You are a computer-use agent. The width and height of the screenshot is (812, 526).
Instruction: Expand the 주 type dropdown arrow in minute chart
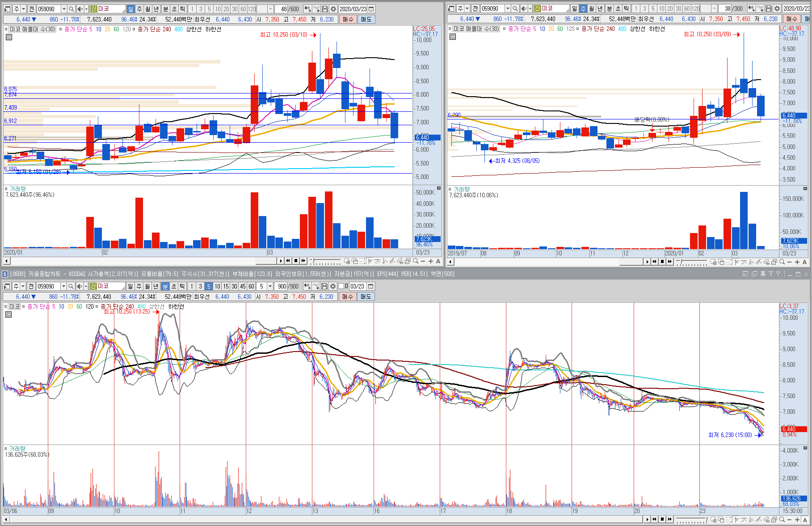tap(23, 286)
